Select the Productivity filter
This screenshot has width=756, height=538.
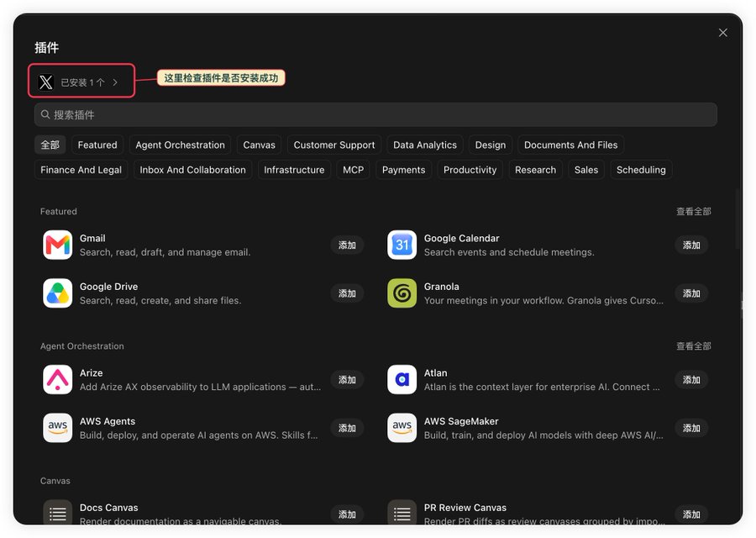(x=470, y=170)
